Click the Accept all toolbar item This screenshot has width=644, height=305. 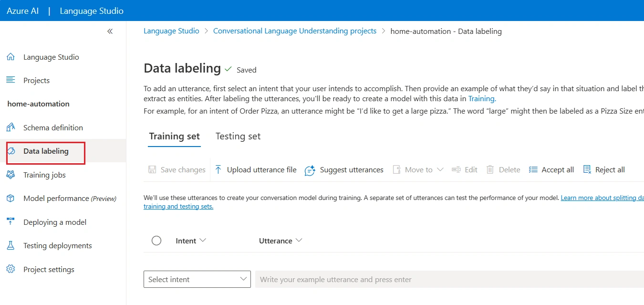click(551, 169)
